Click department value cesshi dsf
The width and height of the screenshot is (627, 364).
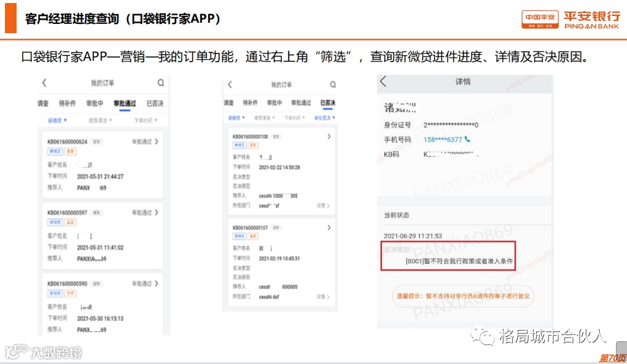tap(269, 297)
